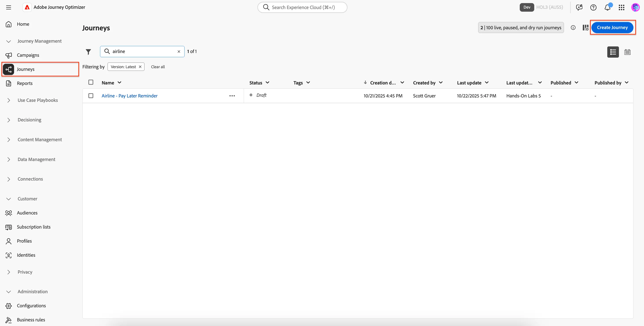Expand the Decisioning section
Screen dimensions: 644x326
(9, 120)
